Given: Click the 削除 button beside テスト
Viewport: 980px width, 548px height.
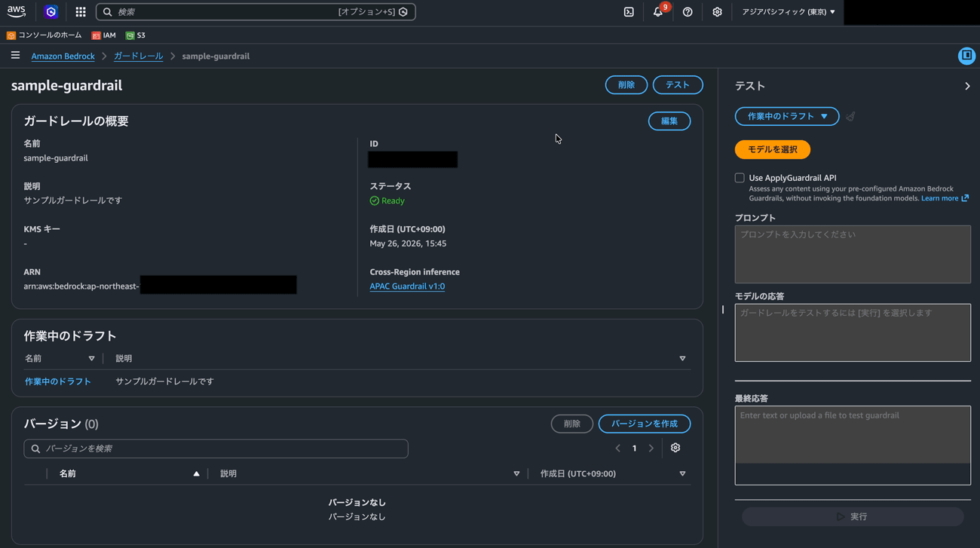Looking at the screenshot, I should click(x=626, y=85).
